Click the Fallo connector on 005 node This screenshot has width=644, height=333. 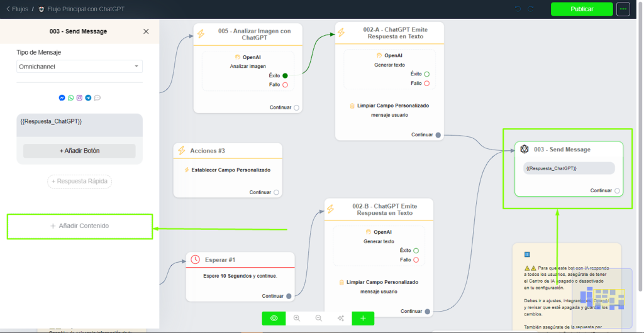(286, 85)
